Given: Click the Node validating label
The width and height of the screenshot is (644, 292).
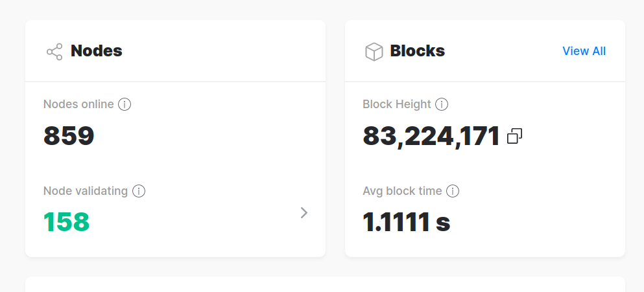Looking at the screenshot, I should (86, 191).
